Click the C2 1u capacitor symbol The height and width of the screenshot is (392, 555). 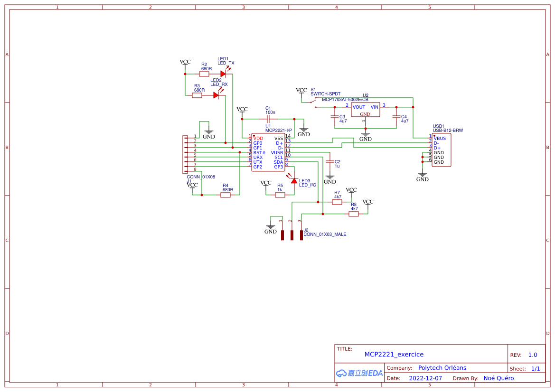click(x=329, y=161)
